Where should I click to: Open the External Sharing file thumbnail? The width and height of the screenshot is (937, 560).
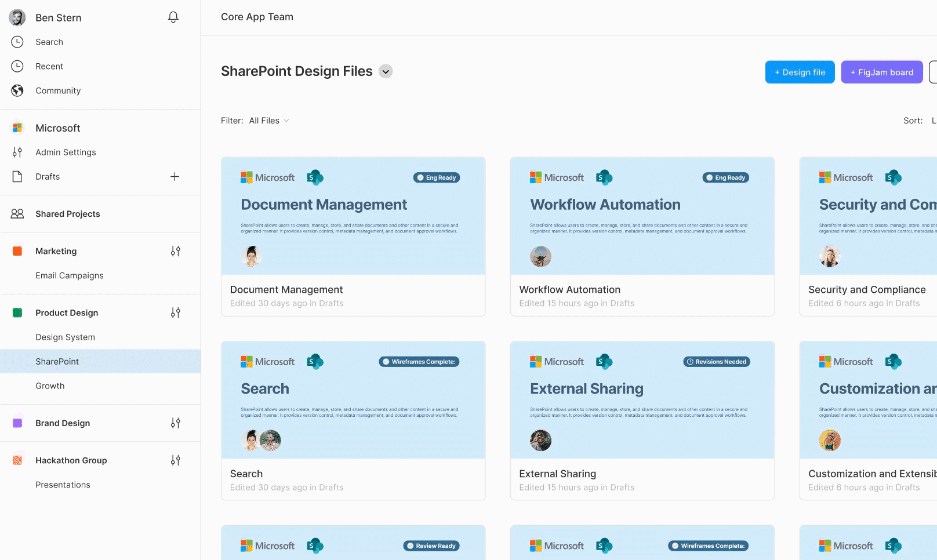[x=642, y=400]
